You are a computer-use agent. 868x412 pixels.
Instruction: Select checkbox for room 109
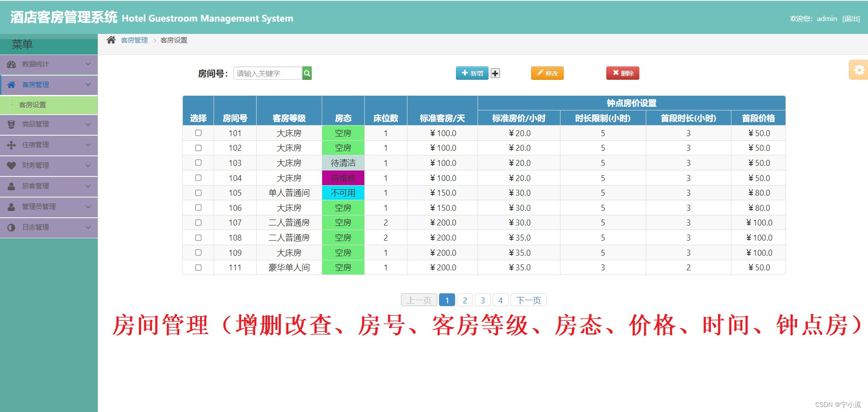(x=198, y=253)
